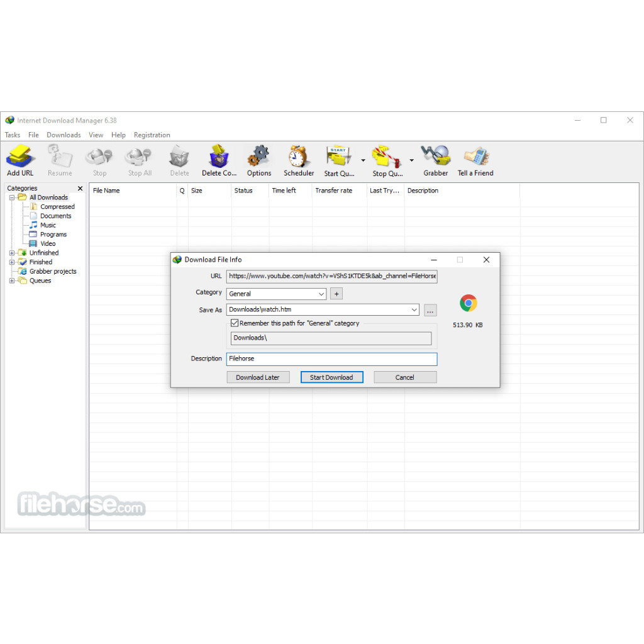Image resolution: width=644 pixels, height=644 pixels.
Task: Open the Registration menu
Action: click(x=152, y=135)
